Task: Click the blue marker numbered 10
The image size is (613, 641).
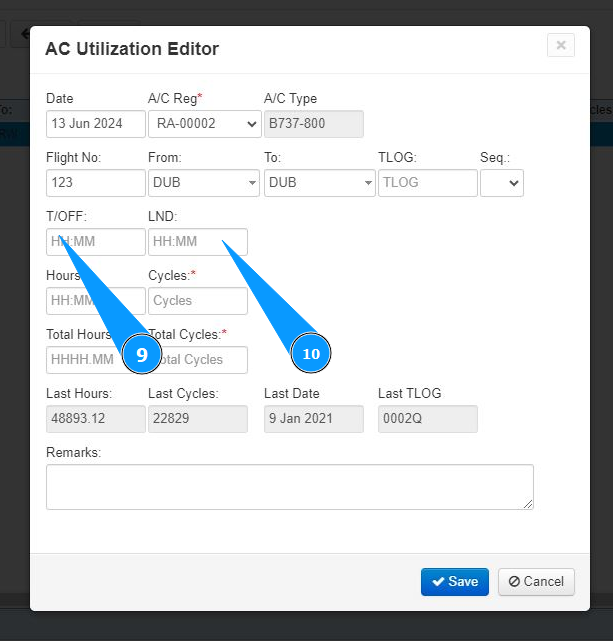Action: 311,354
